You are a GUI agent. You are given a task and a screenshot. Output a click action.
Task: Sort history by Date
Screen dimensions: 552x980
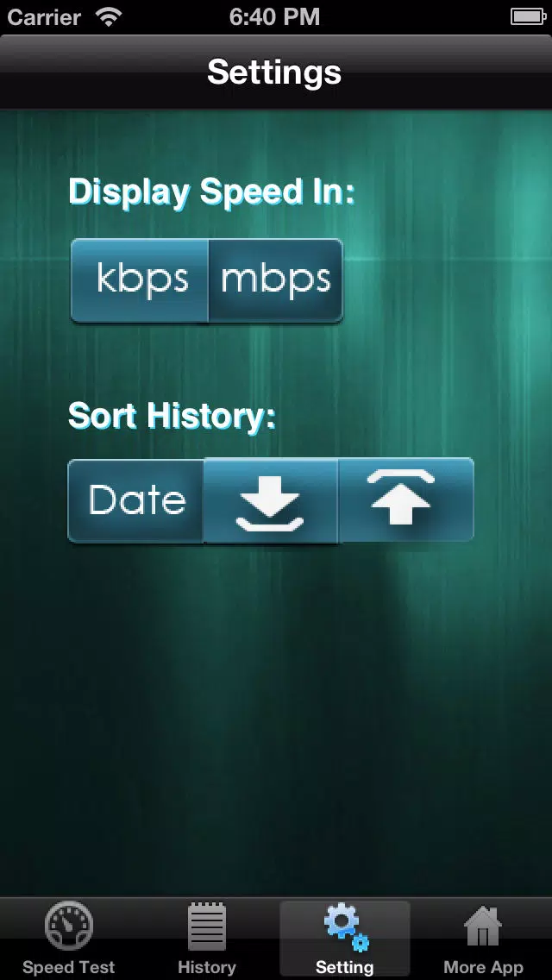pos(135,500)
